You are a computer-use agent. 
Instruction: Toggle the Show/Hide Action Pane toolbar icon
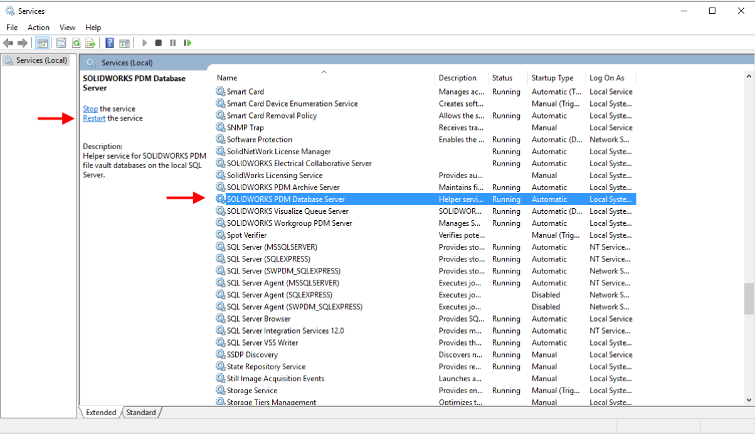(x=124, y=43)
